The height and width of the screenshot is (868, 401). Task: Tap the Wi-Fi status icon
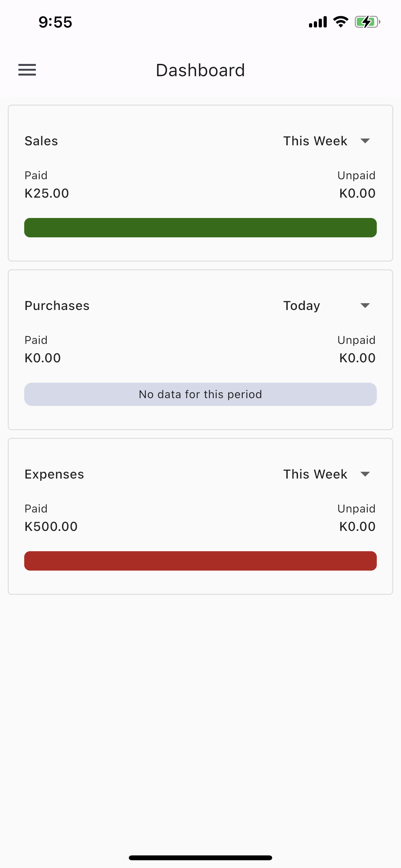pos(341,22)
